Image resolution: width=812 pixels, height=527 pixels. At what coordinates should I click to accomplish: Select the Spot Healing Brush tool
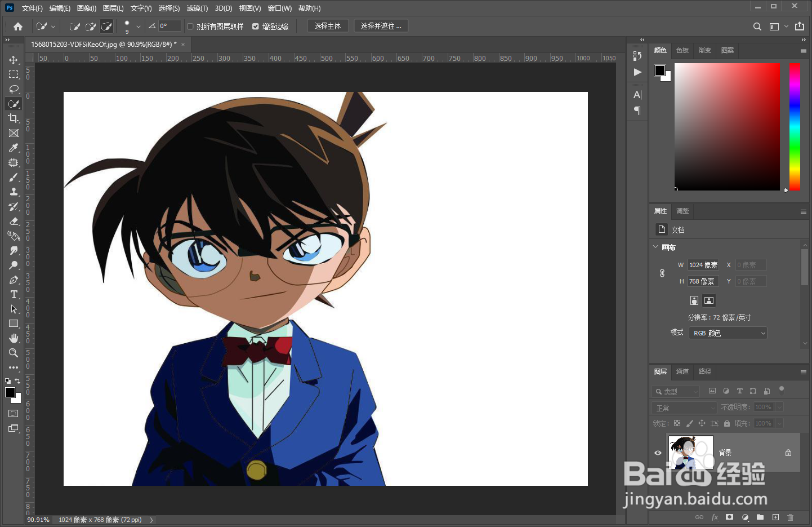click(x=14, y=162)
